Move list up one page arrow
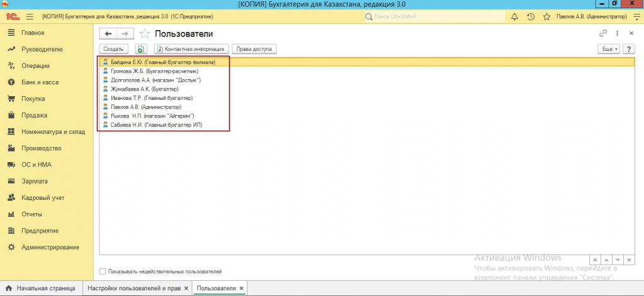This screenshot has width=644, height=296. click(607, 260)
